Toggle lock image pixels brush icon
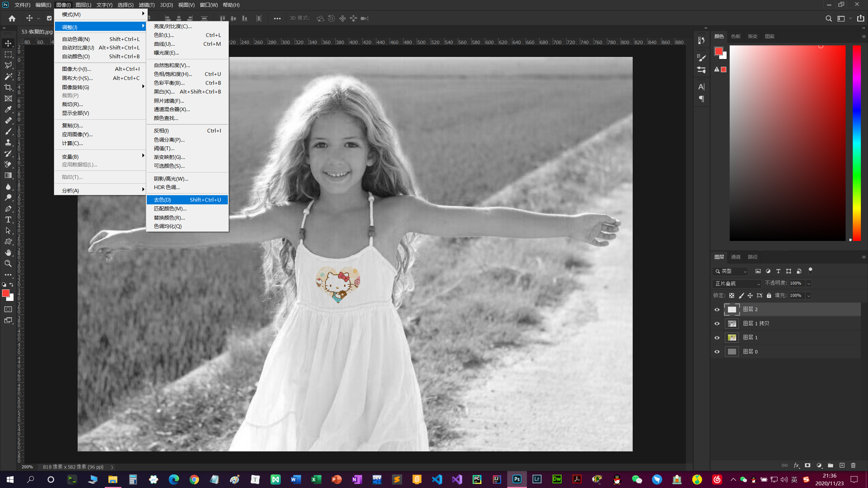 (x=741, y=296)
